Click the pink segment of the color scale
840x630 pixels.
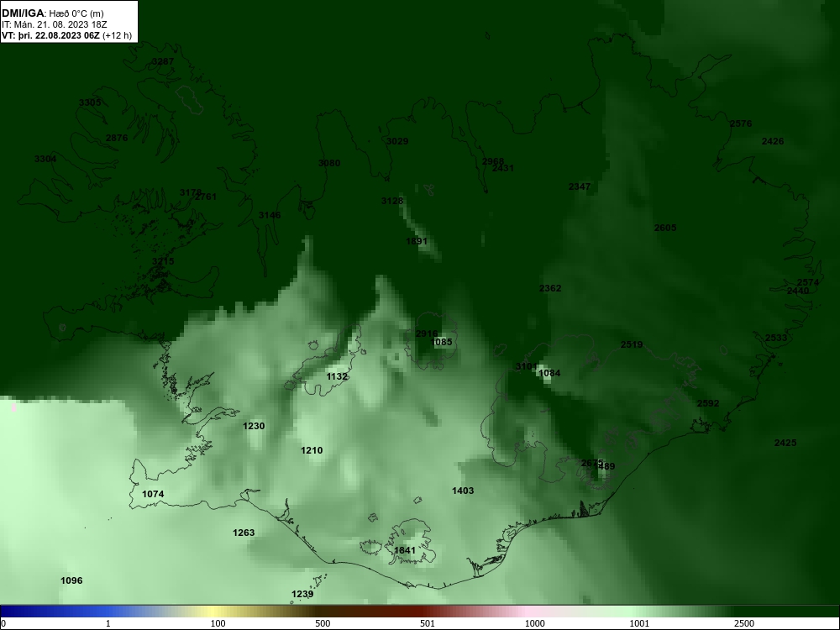[528, 612]
